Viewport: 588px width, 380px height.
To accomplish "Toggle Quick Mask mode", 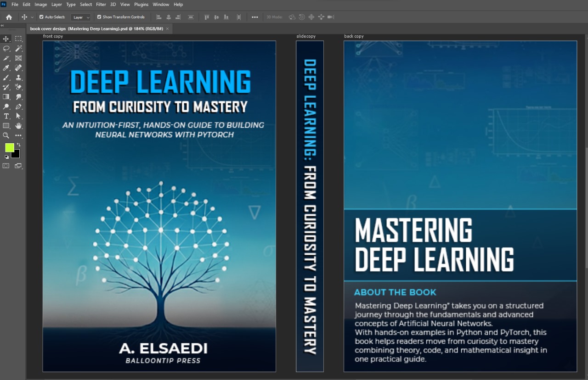I will [x=6, y=166].
